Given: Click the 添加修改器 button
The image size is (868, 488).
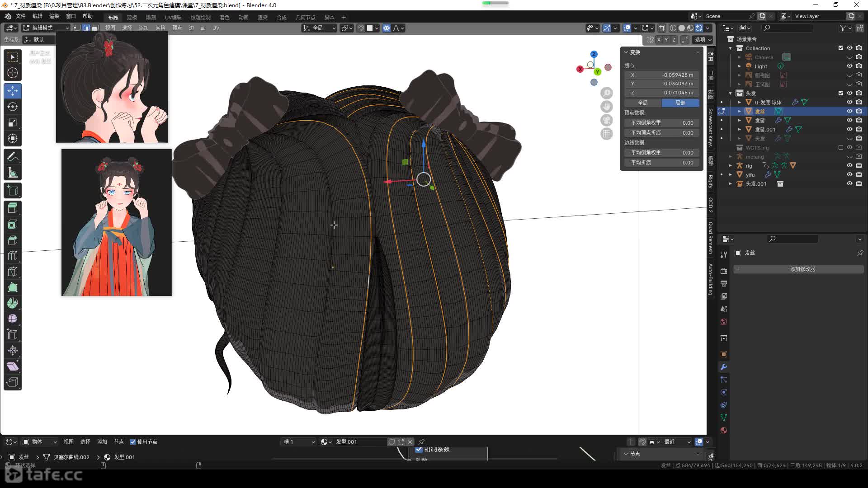Looking at the screenshot, I should 799,269.
